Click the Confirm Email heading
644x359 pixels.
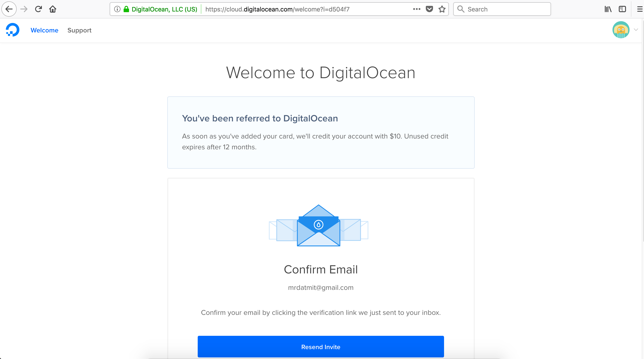coord(321,270)
